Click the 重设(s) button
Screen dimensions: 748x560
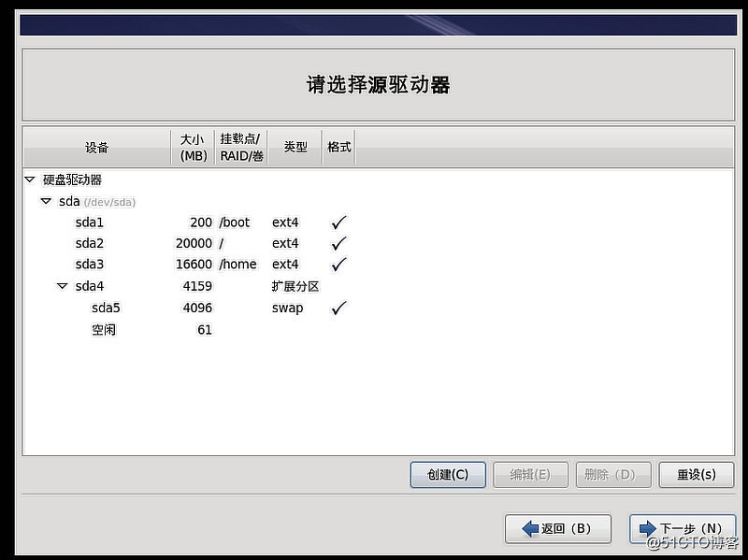pyautogui.click(x=697, y=475)
